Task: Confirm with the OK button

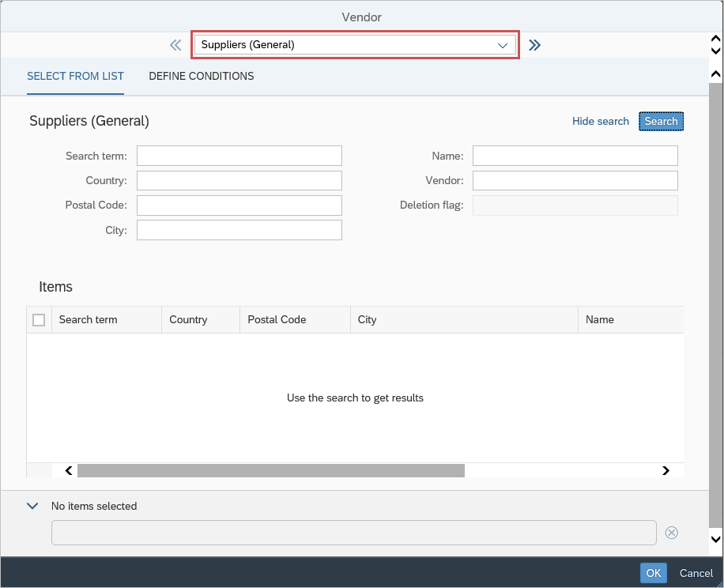Action: (x=653, y=573)
